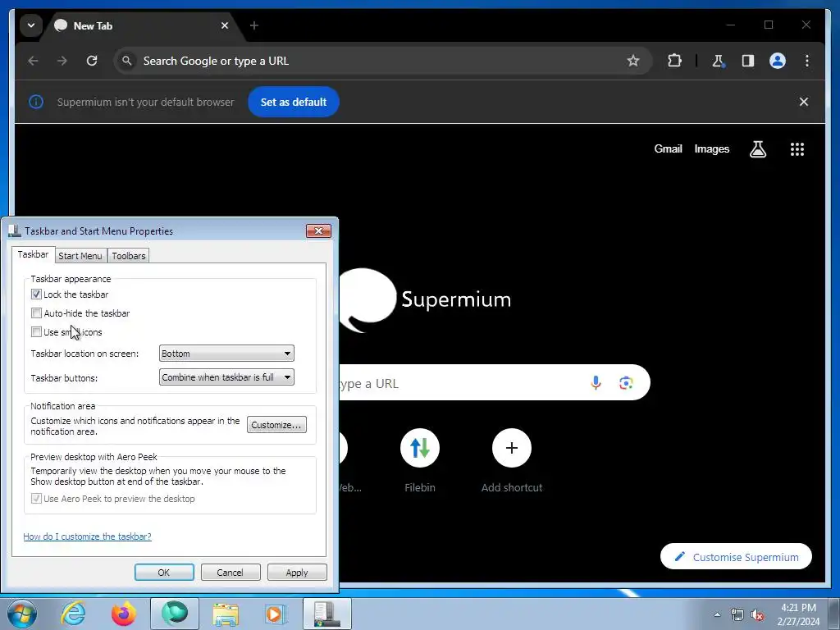
Task: Launch Firefox from taskbar
Action: click(124, 614)
